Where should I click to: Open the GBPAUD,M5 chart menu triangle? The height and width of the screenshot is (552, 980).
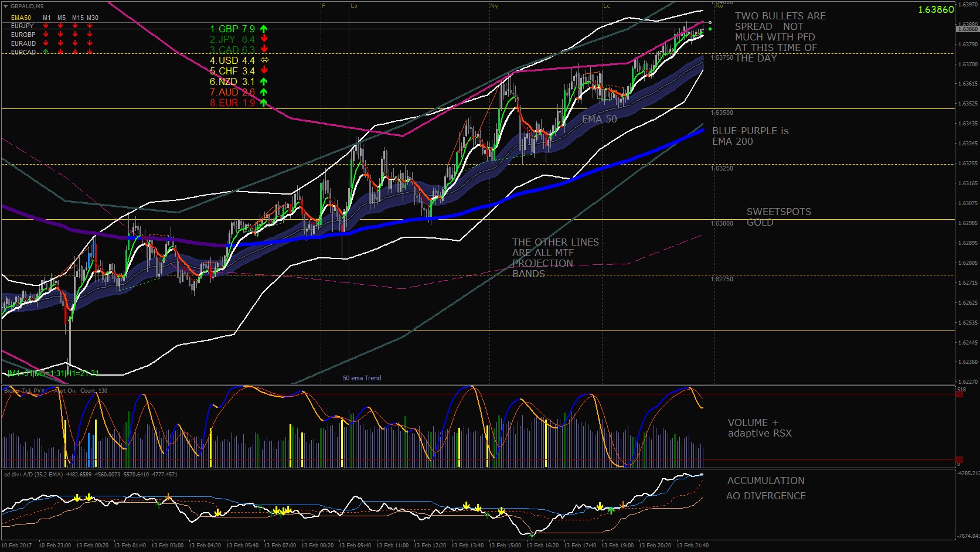pos(5,6)
